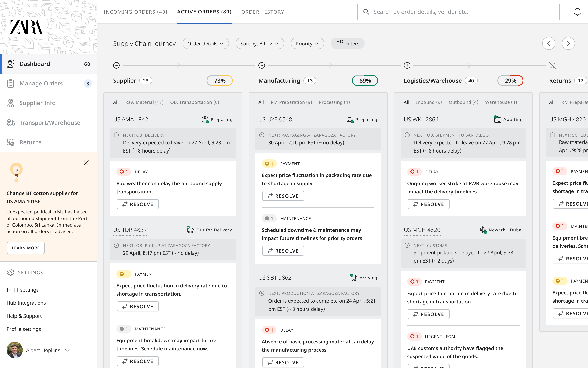Switch to Incoming Orders (40) tab
588x368 pixels.
coord(135,12)
